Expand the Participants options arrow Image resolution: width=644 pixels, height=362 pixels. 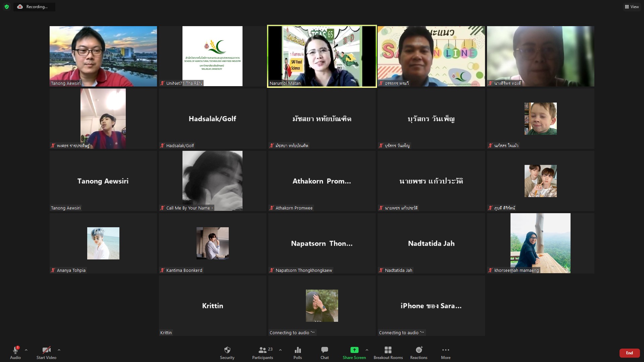click(x=280, y=350)
